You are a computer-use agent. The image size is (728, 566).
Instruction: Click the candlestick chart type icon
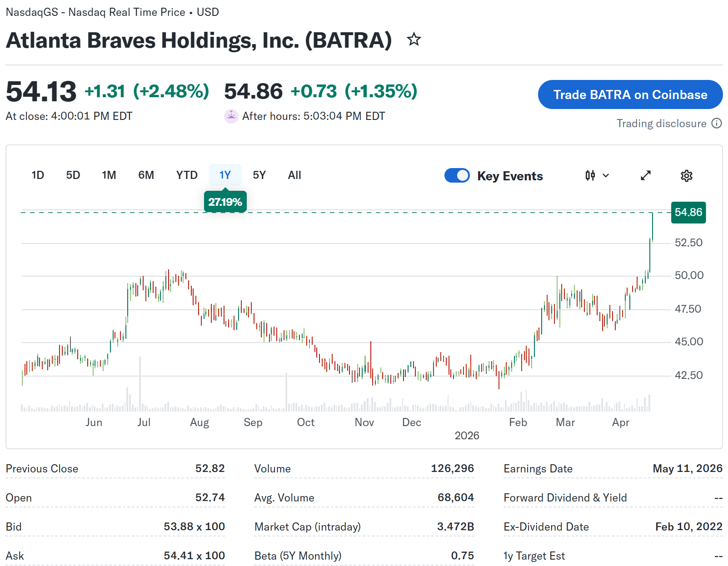click(x=590, y=175)
